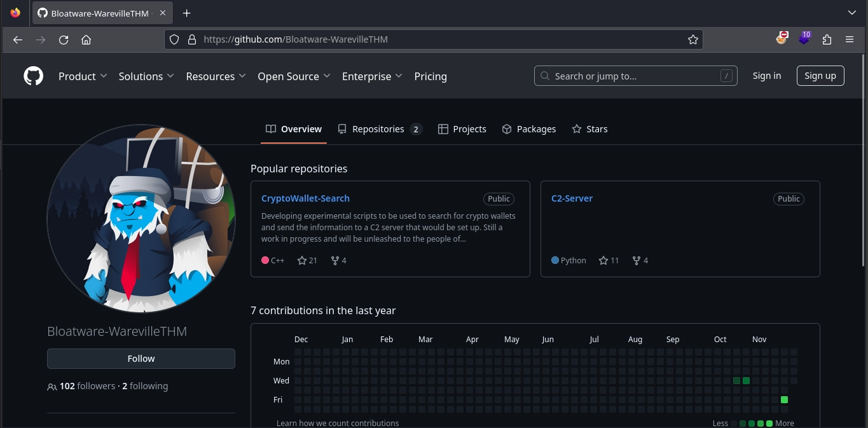The height and width of the screenshot is (428, 868).
Task: Click the fork count on C2-Server
Action: (x=640, y=260)
